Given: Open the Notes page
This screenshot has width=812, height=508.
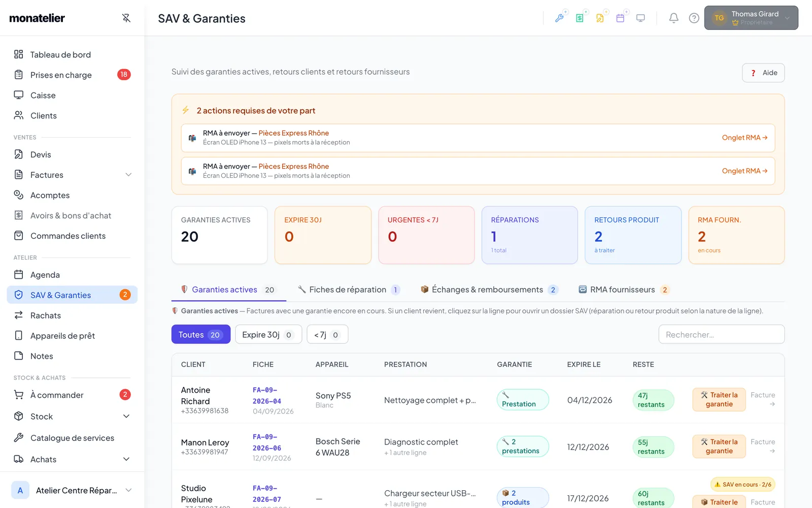Looking at the screenshot, I should [x=72, y=356].
